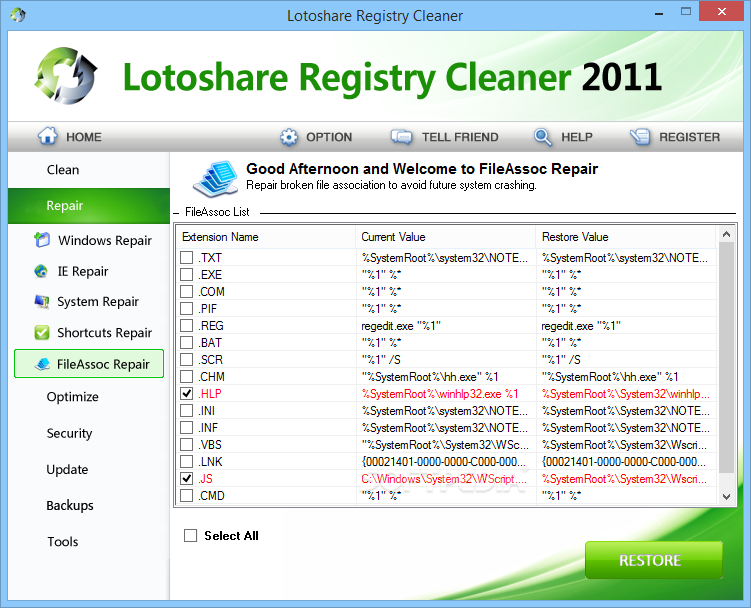The image size is (751, 608).
Task: Click the FileAssoc Repair sidebar icon
Action: click(x=43, y=364)
